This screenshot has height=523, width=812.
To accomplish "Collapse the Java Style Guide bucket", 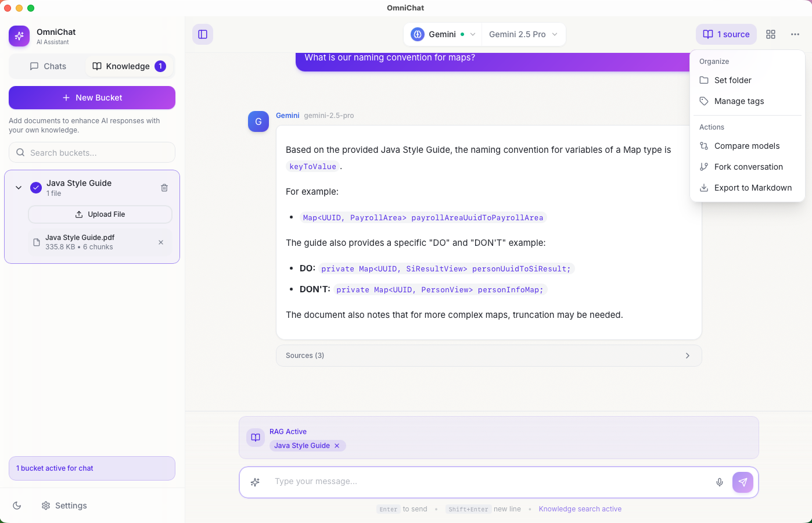I will tap(18, 187).
